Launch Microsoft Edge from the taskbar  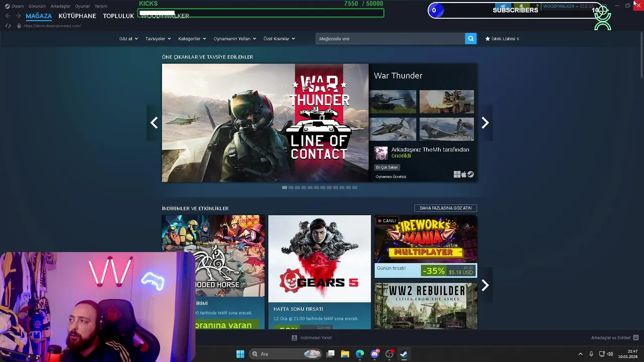tap(360, 354)
